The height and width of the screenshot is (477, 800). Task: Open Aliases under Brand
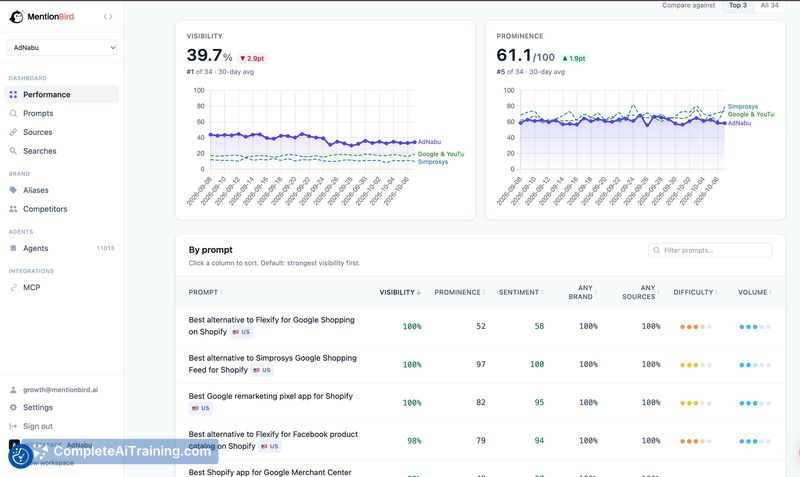coord(62,190)
